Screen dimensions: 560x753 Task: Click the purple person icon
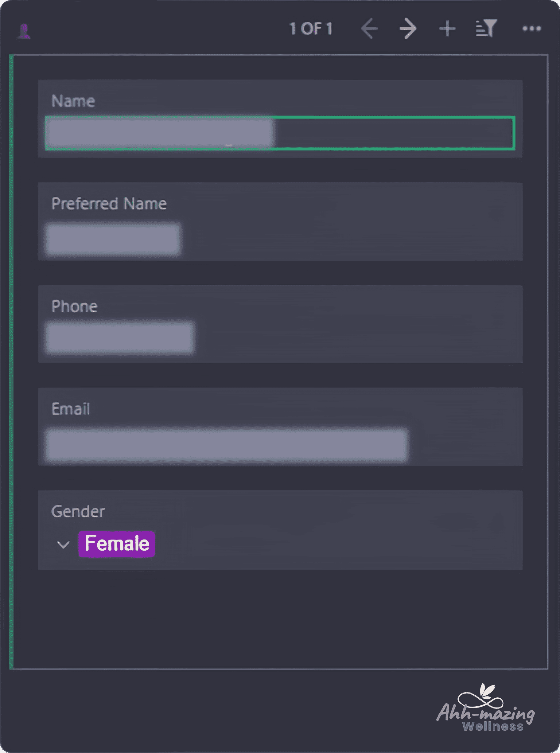pos(24,31)
